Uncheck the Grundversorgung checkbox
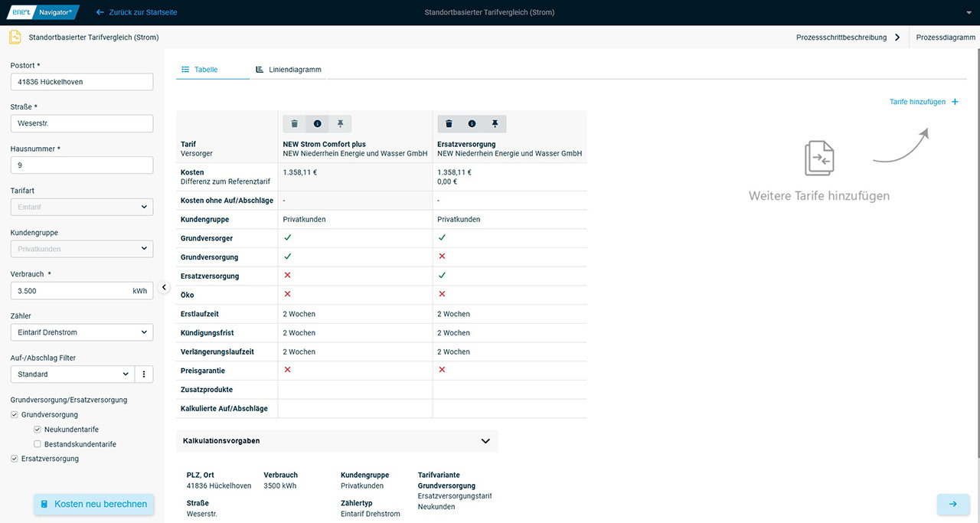Image resolution: width=980 pixels, height=523 pixels. point(15,415)
